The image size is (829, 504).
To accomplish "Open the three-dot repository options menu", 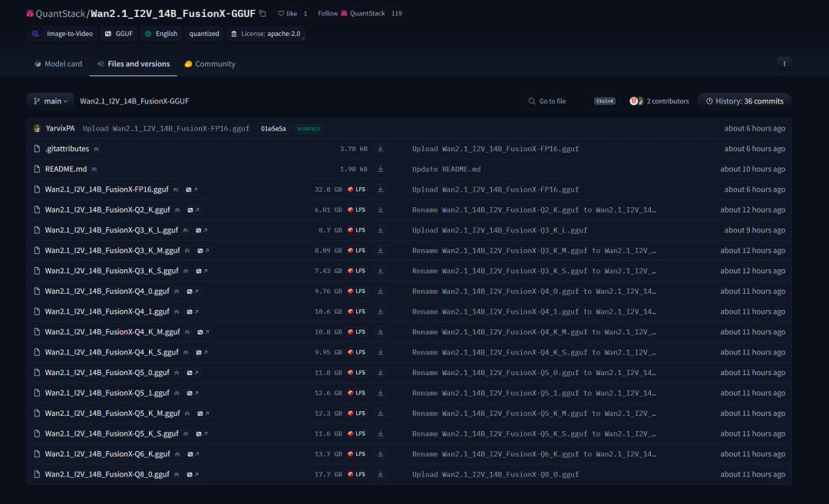I will click(x=784, y=64).
